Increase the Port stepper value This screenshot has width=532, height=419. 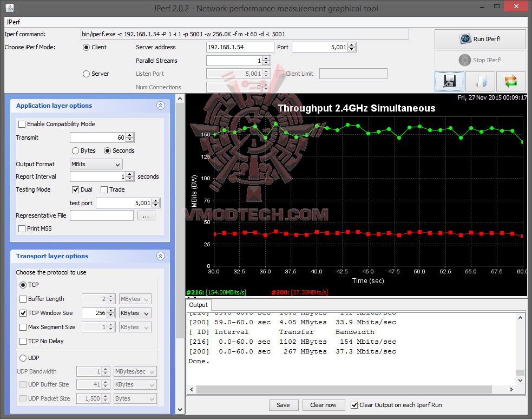tap(352, 45)
